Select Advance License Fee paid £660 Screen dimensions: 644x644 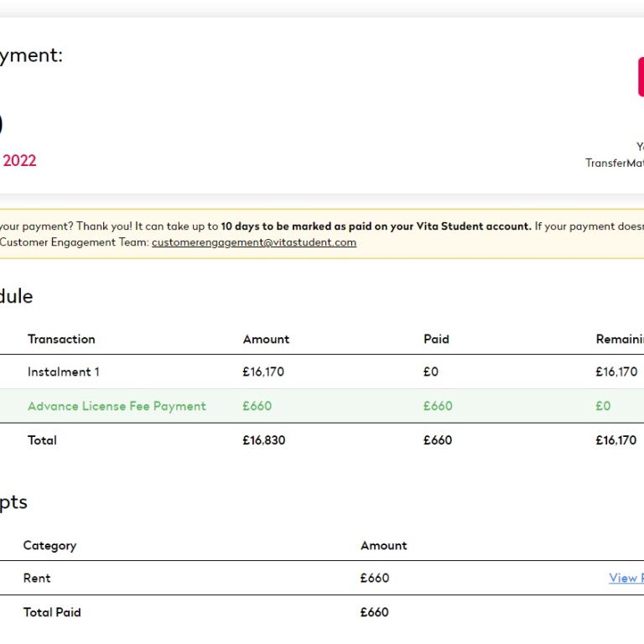click(x=438, y=406)
